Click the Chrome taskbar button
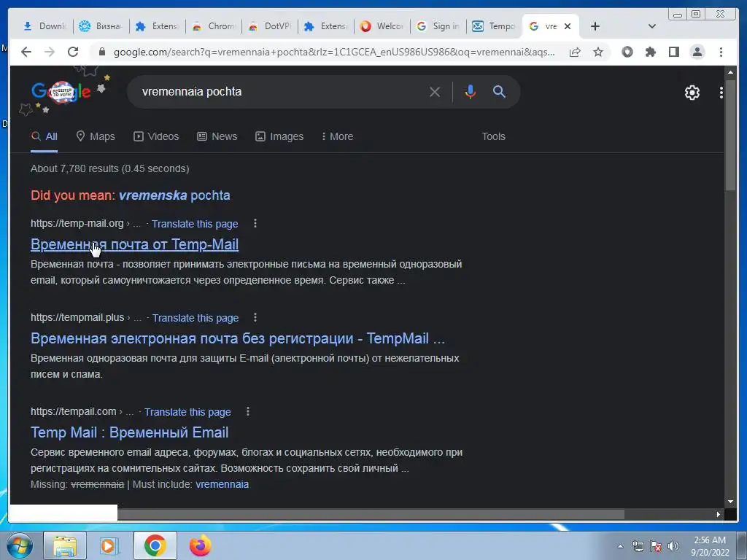747x560 pixels. tap(155, 545)
